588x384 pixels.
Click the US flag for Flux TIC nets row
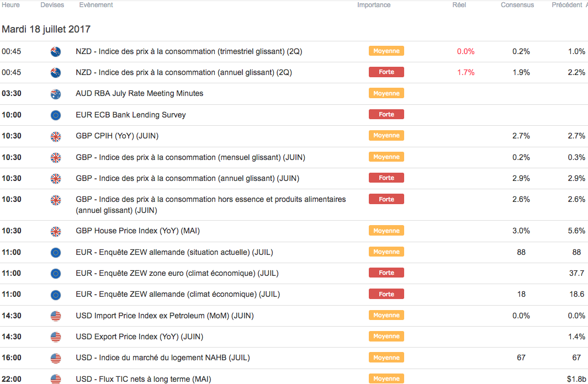[x=56, y=379]
